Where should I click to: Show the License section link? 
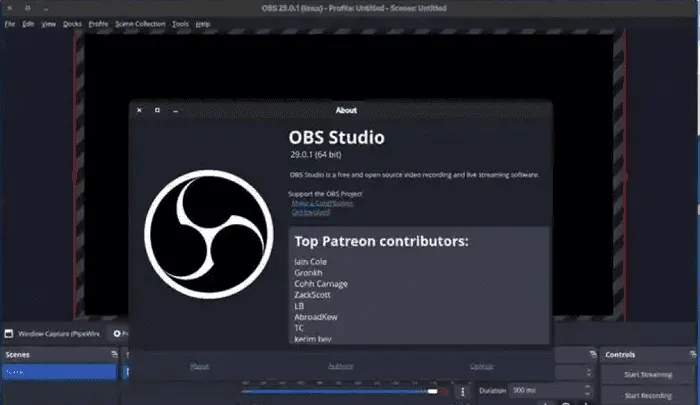(x=482, y=366)
